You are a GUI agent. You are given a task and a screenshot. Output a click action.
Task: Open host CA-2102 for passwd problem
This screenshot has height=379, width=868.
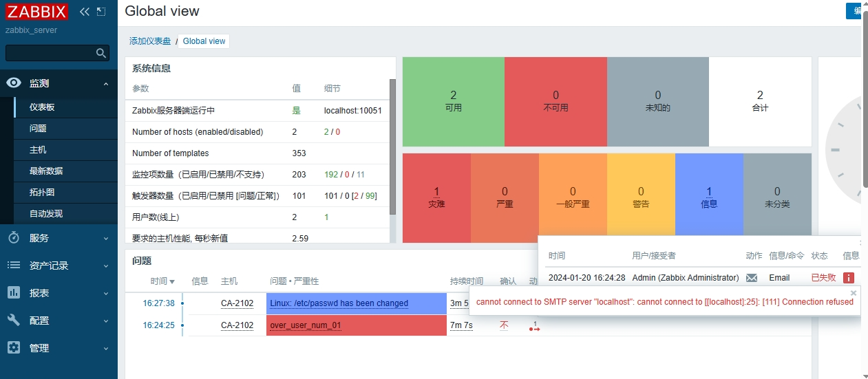coord(237,303)
